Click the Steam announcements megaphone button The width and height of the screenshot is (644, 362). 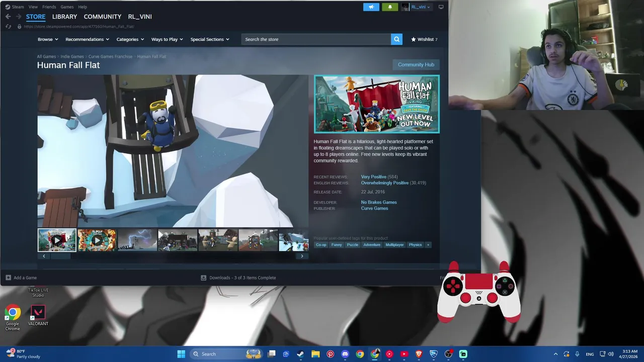(x=371, y=7)
